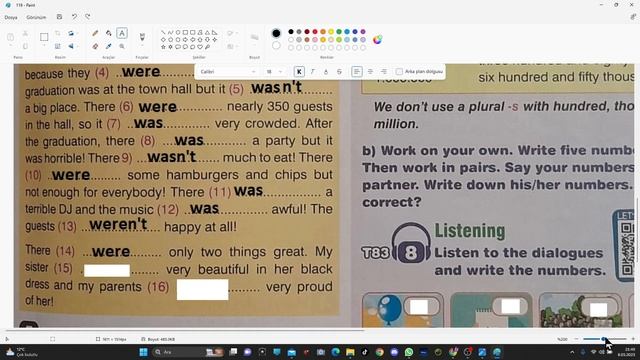Expand the Brushes dropdown arrow
The image size is (640, 360).
point(142,46)
